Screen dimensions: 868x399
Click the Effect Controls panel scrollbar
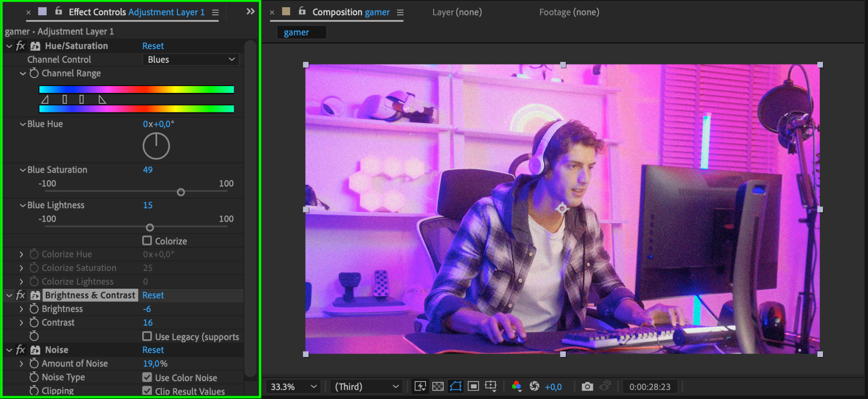[251, 208]
